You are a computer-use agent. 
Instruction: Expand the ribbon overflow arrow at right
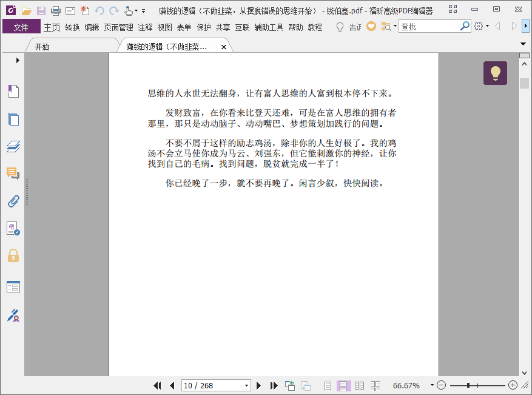point(525,26)
